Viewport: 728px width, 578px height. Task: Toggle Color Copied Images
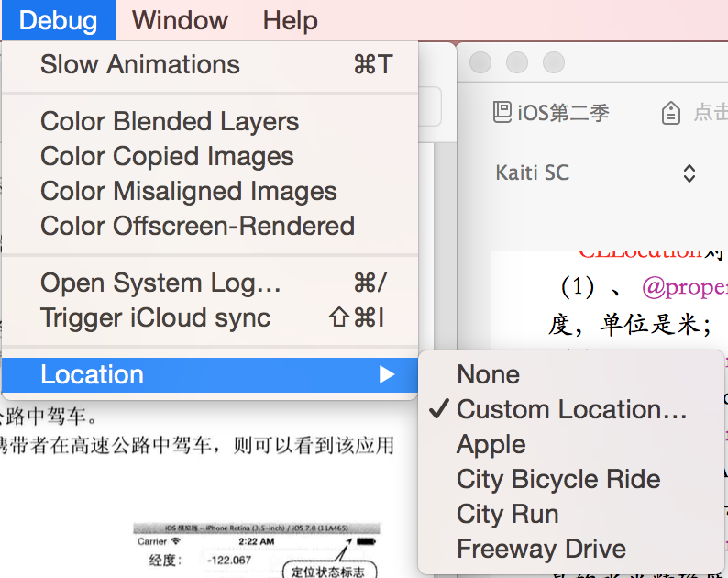[x=167, y=156]
